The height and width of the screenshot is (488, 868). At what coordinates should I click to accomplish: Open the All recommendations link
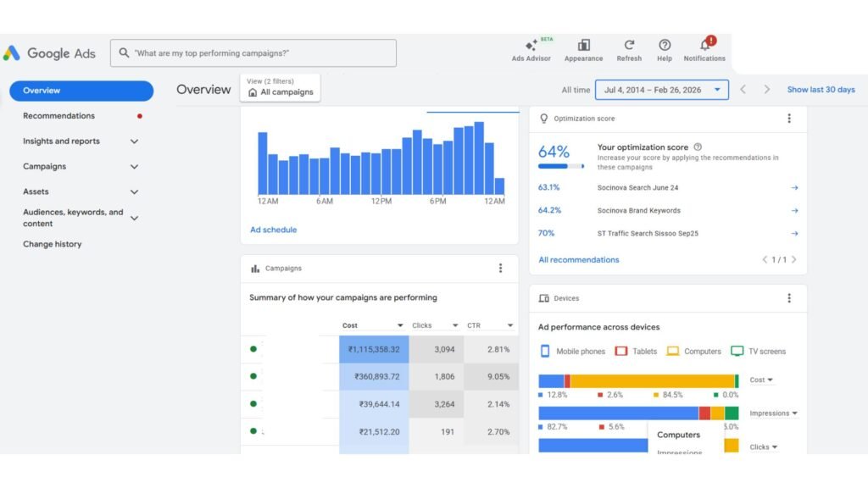point(578,260)
